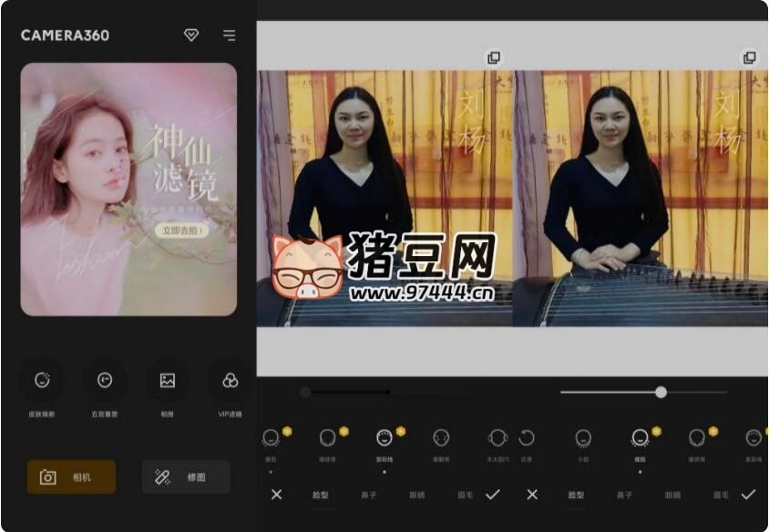Switch to the 脸型 tab in left editor
This screenshot has width=769, height=532.
(x=320, y=496)
